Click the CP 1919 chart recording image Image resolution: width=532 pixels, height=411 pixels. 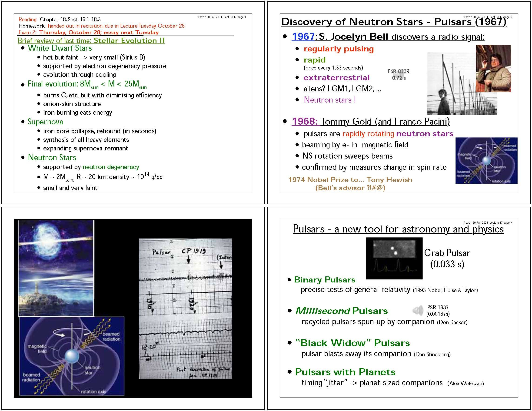pyautogui.click(x=185, y=308)
